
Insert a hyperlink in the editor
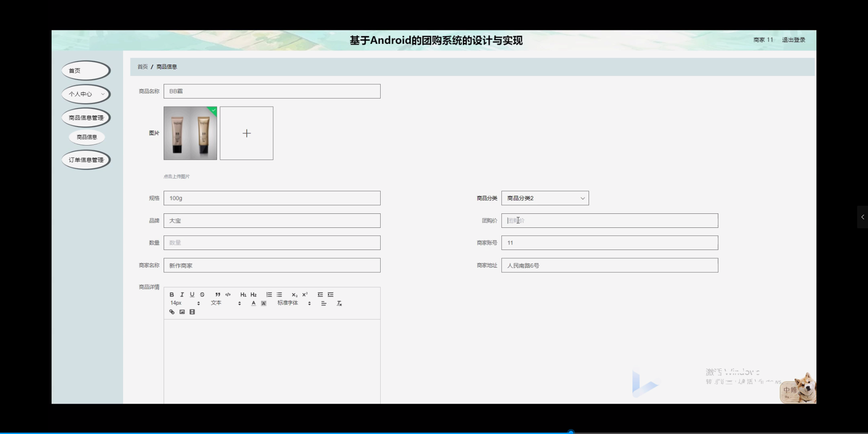click(x=171, y=311)
